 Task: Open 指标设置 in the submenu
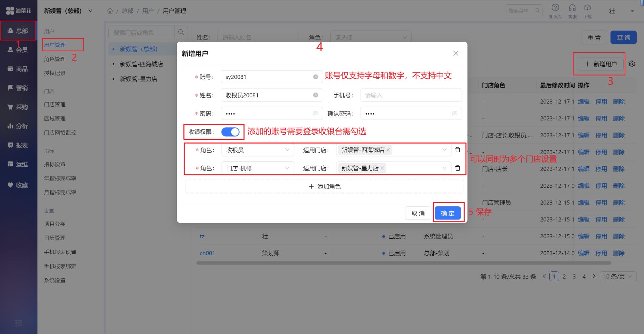[55, 164]
